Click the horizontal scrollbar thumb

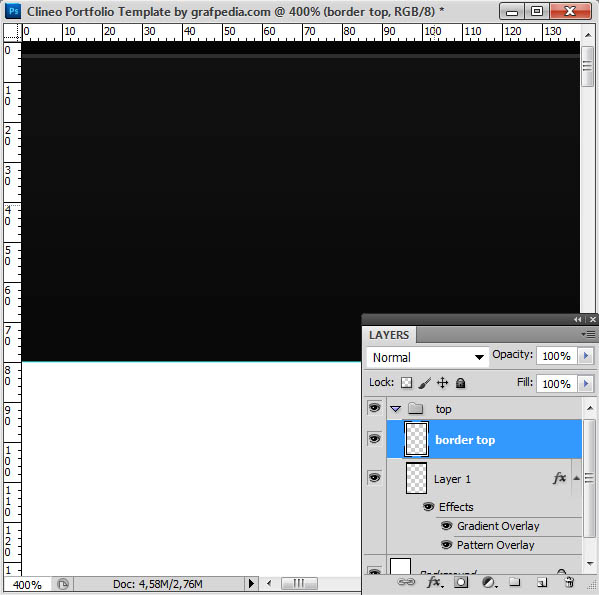click(299, 583)
